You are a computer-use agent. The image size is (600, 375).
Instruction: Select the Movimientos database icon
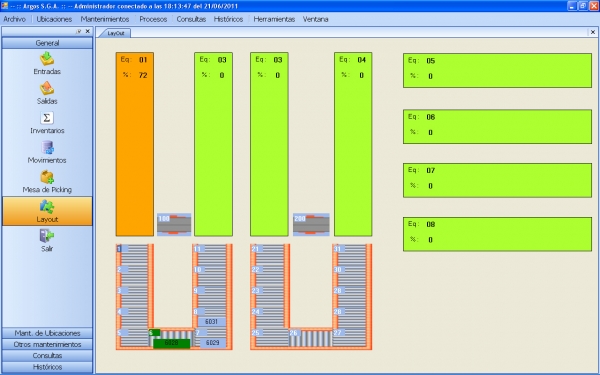pyautogui.click(x=47, y=148)
